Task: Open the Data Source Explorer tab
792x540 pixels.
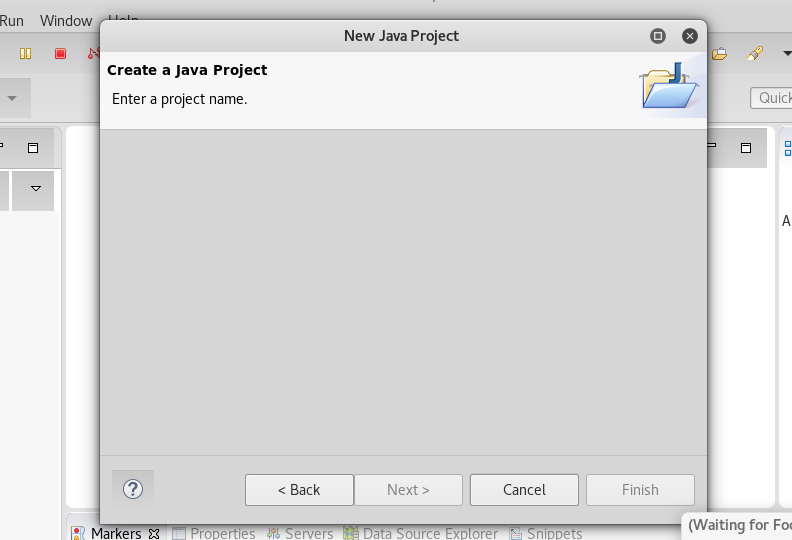Action: pyautogui.click(x=420, y=533)
